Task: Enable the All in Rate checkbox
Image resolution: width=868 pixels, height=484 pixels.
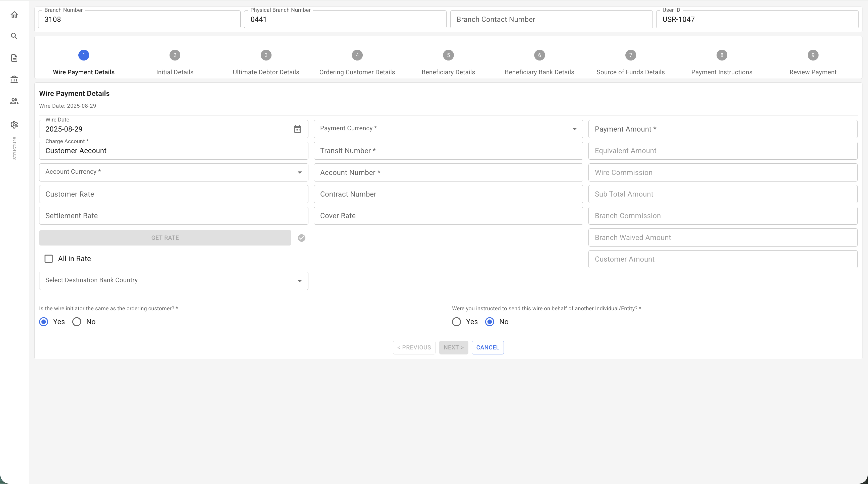Action: coord(48,259)
